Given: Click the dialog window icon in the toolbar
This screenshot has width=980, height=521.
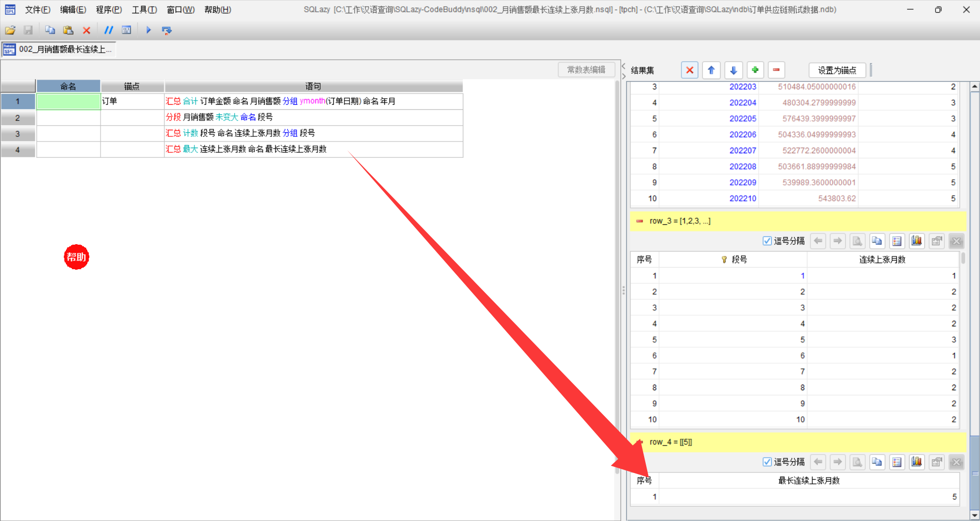Looking at the screenshot, I should pos(127,30).
